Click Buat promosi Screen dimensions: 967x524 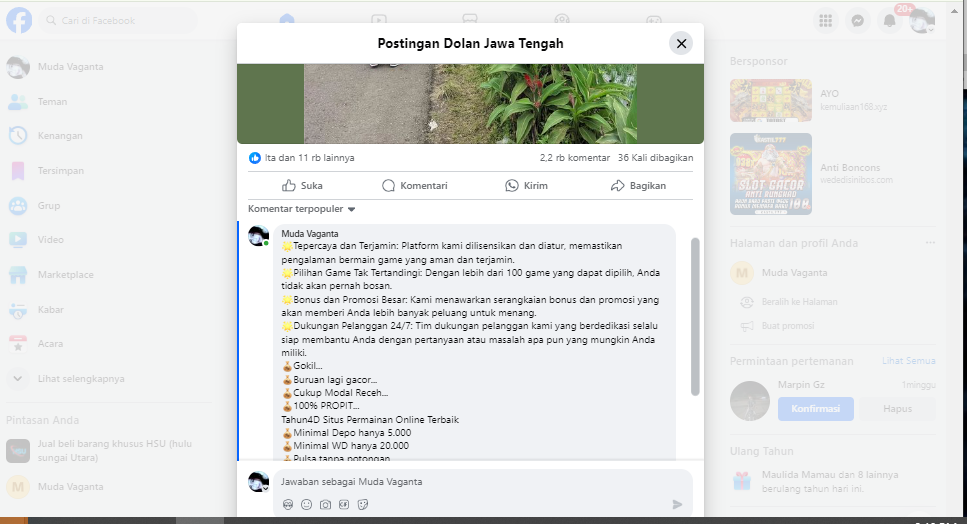pos(788,325)
